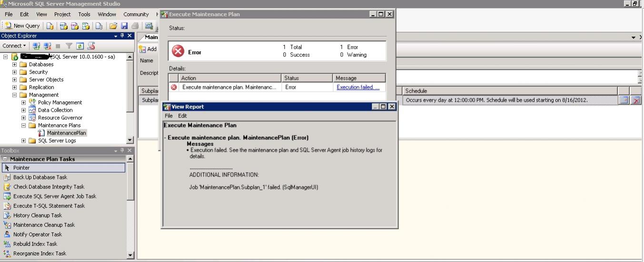Expand the Replication tree node
The height and width of the screenshot is (262, 644).
click(x=15, y=87)
